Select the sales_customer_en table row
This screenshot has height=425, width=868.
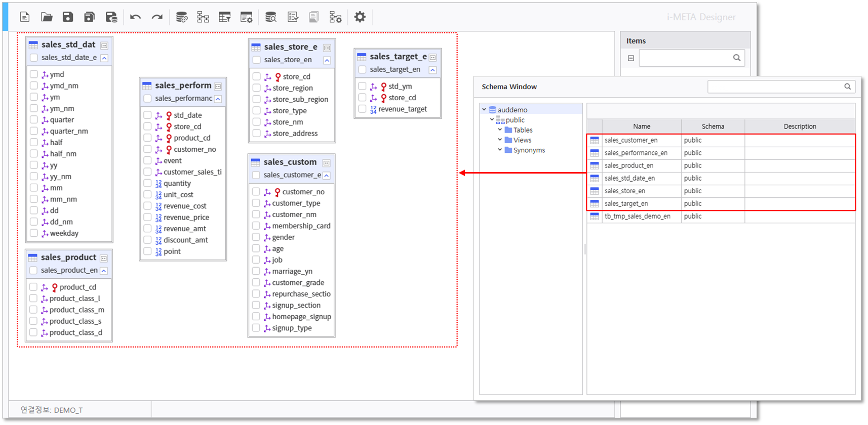point(721,140)
